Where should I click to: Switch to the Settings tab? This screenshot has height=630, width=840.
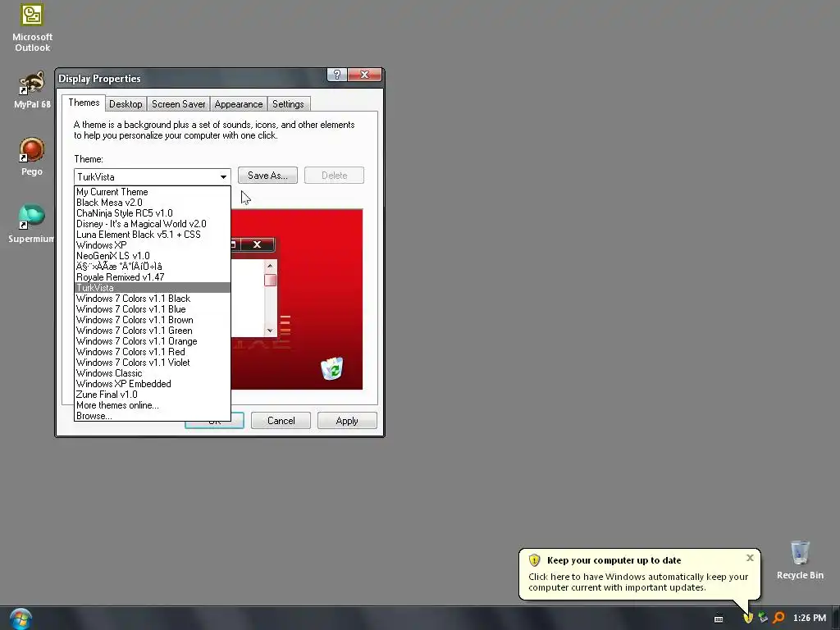click(288, 104)
